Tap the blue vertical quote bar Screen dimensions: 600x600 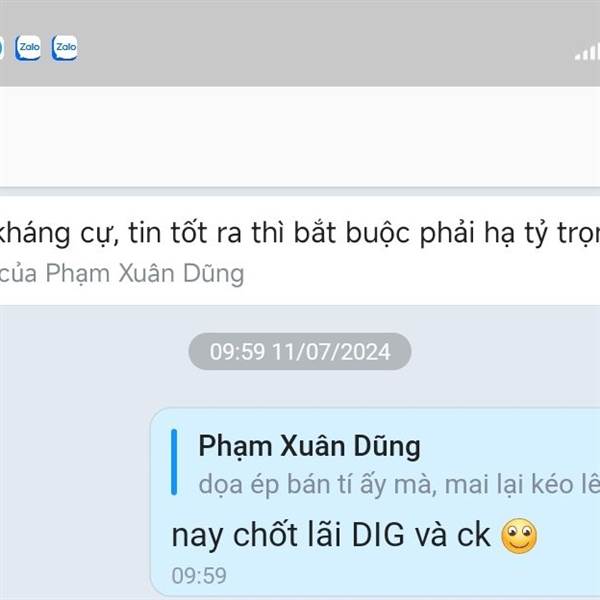point(174,462)
